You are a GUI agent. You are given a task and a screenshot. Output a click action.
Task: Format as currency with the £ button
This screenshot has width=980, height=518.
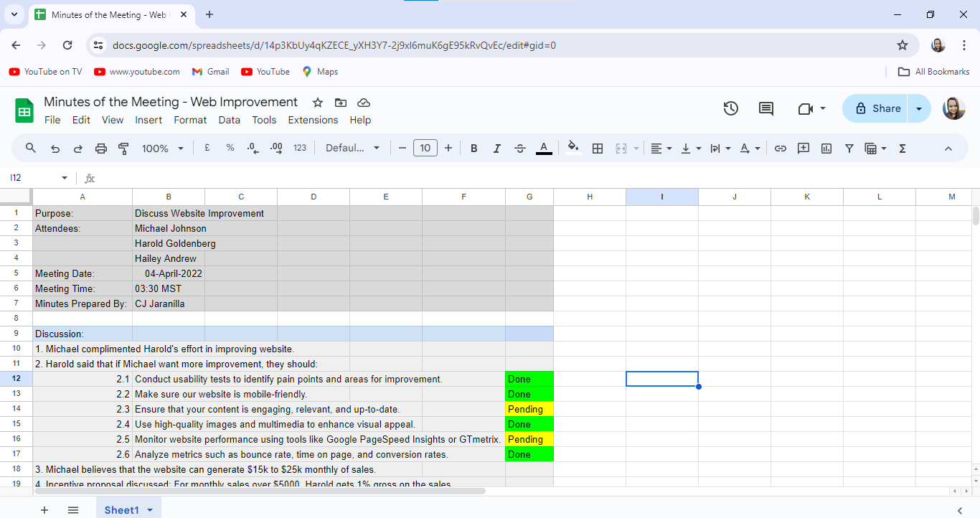[207, 149]
